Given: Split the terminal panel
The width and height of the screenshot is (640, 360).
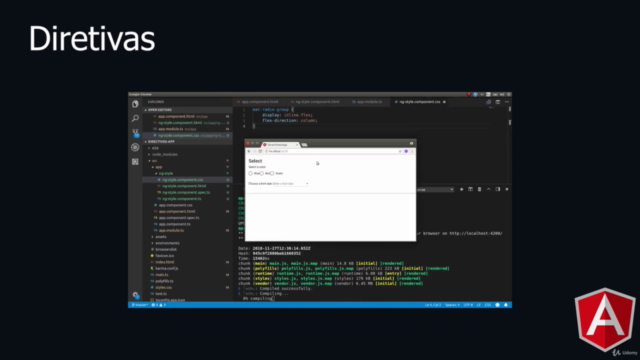Looking at the screenshot, I should coord(470,189).
